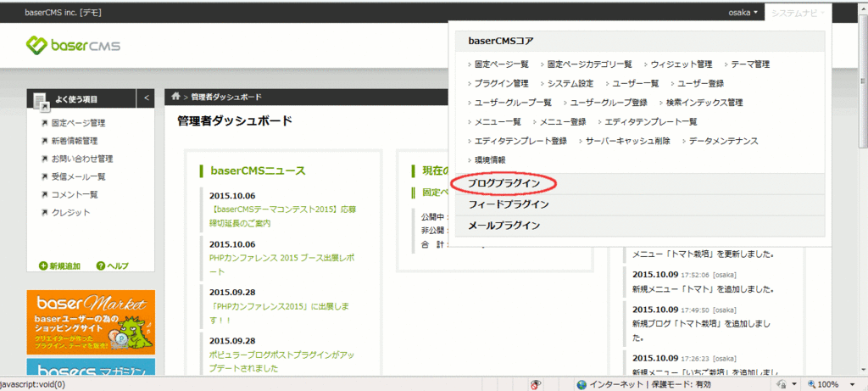Expand the フィードプラグイン section
The height and width of the screenshot is (391, 868).
[x=640, y=205]
